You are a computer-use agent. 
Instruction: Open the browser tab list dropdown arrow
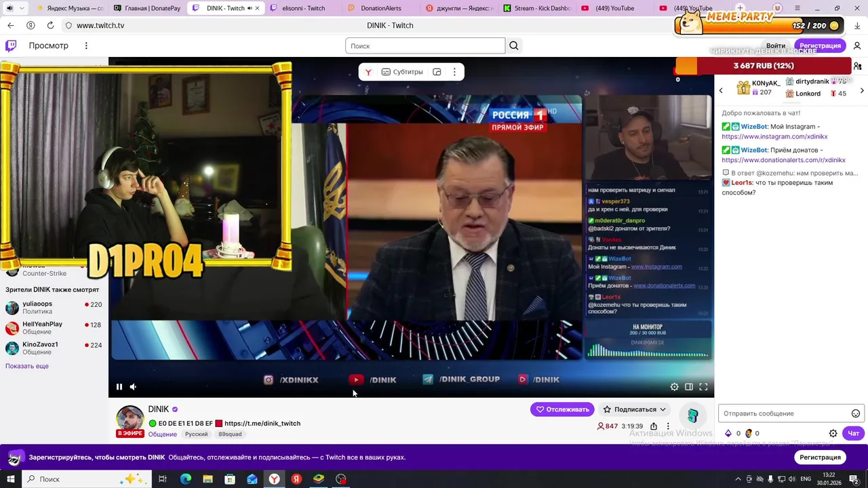point(22,8)
